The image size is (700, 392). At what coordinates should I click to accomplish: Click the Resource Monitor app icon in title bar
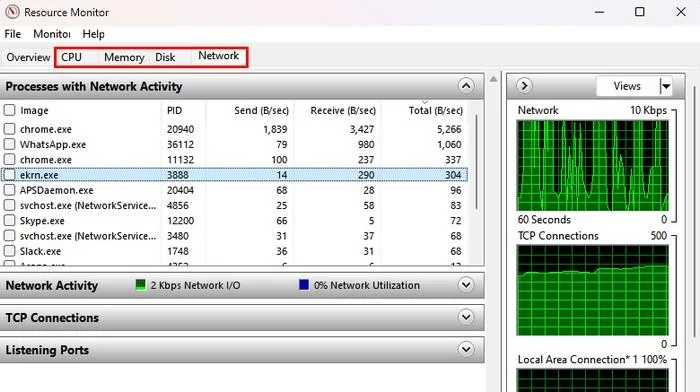coord(12,12)
